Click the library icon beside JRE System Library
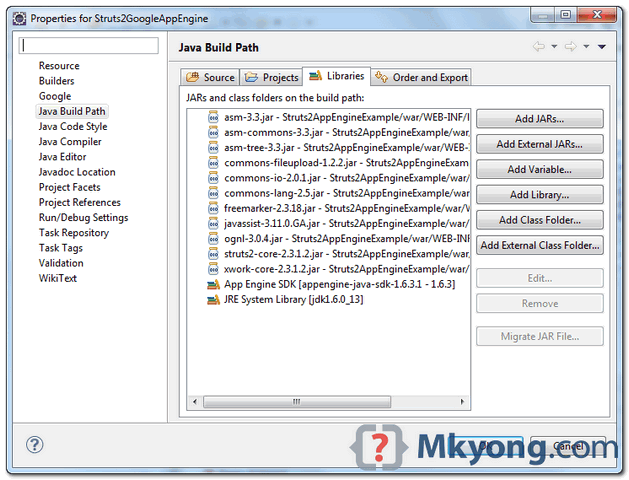 point(213,300)
